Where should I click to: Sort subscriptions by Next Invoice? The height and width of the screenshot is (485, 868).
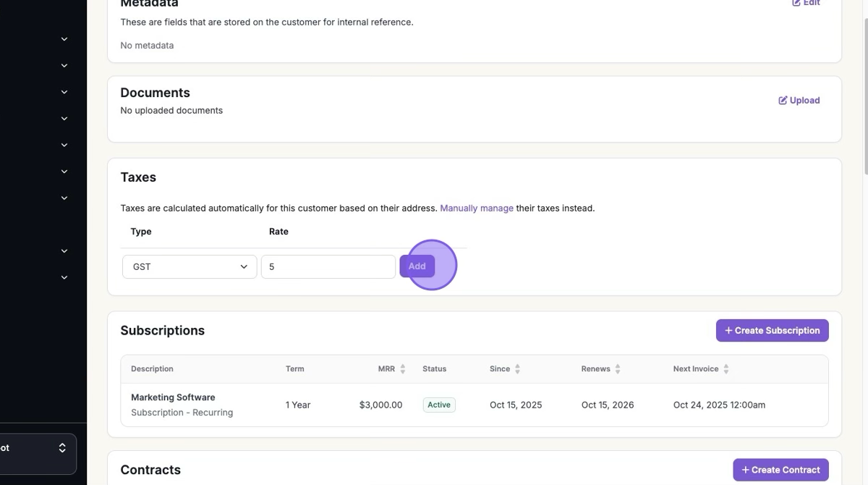point(726,369)
